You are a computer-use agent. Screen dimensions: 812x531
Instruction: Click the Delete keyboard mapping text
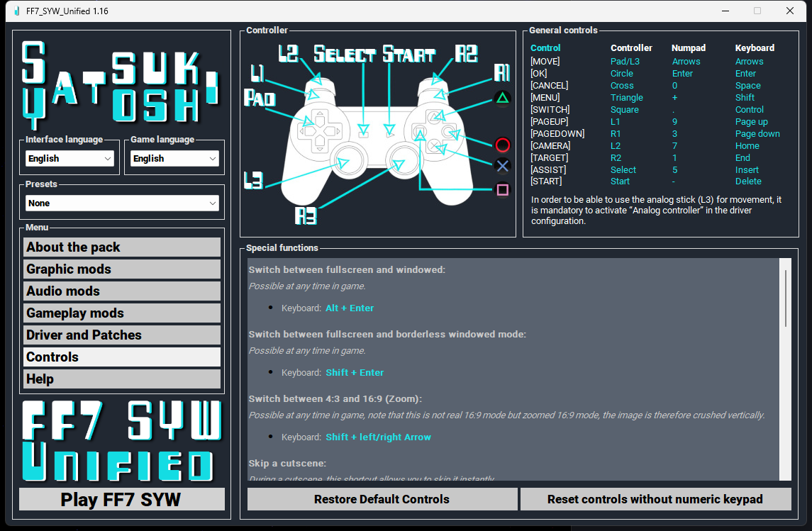pos(748,181)
